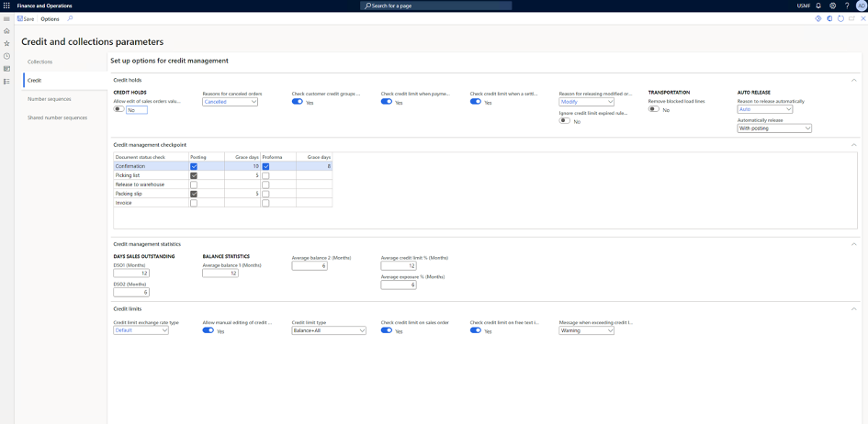The image size is (868, 424).
Task: Collapse the Credit management checkpoint section
Action: click(854, 145)
